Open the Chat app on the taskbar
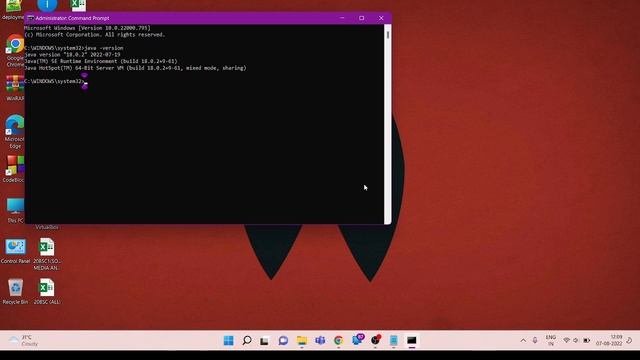 (x=283, y=340)
